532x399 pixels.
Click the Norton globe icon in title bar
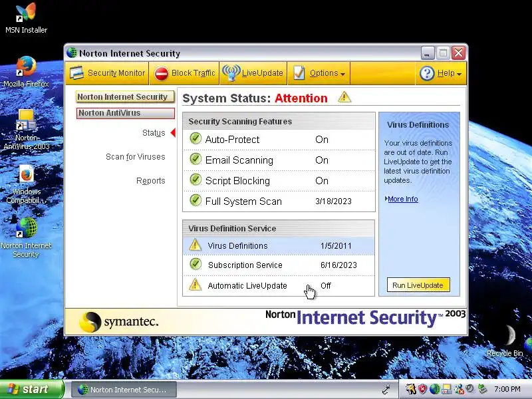pyautogui.click(x=72, y=53)
